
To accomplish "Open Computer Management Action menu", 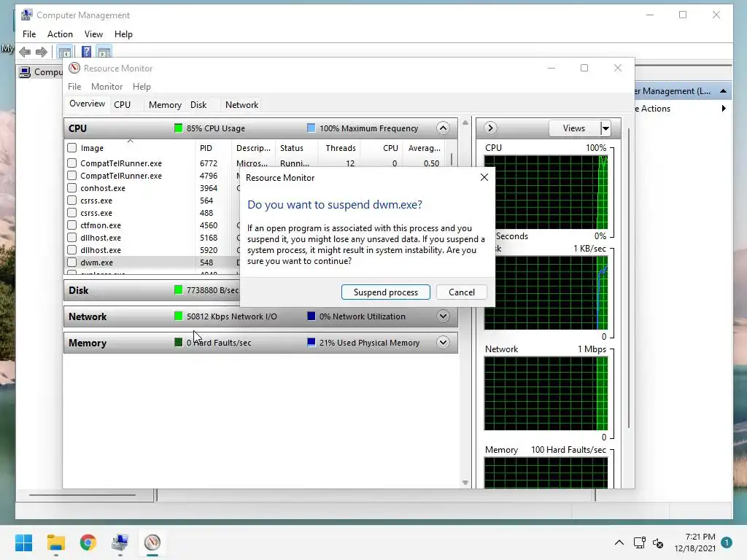I will coord(60,34).
